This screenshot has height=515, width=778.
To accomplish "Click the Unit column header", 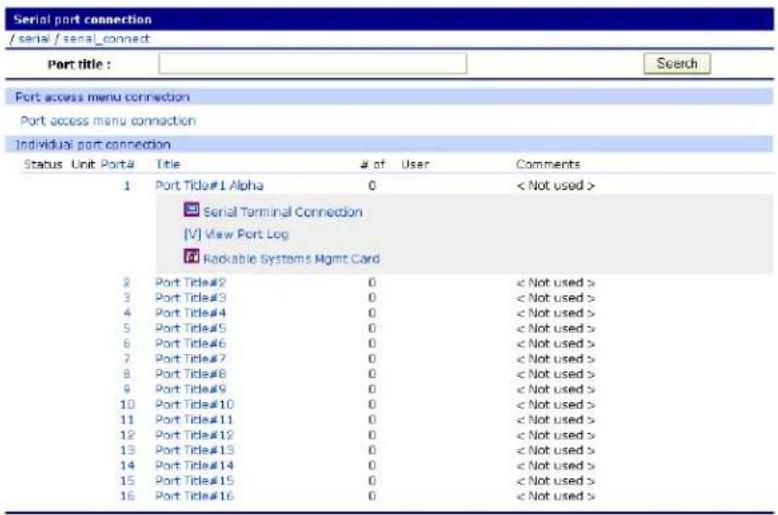I will click(83, 164).
